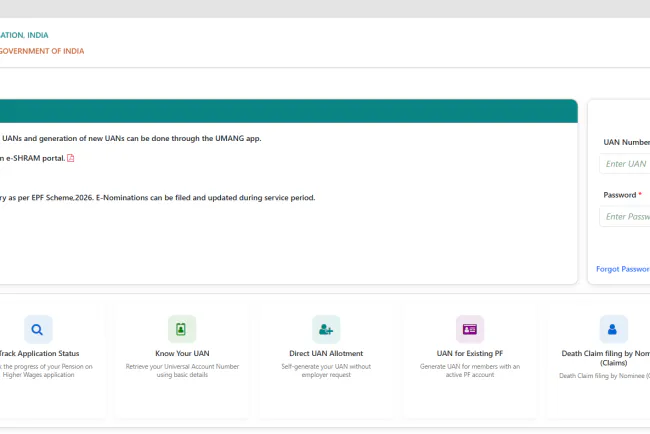Viewport: 650px width, 434px height.
Task: Open the Know Your UAN card title
Action: (x=182, y=354)
